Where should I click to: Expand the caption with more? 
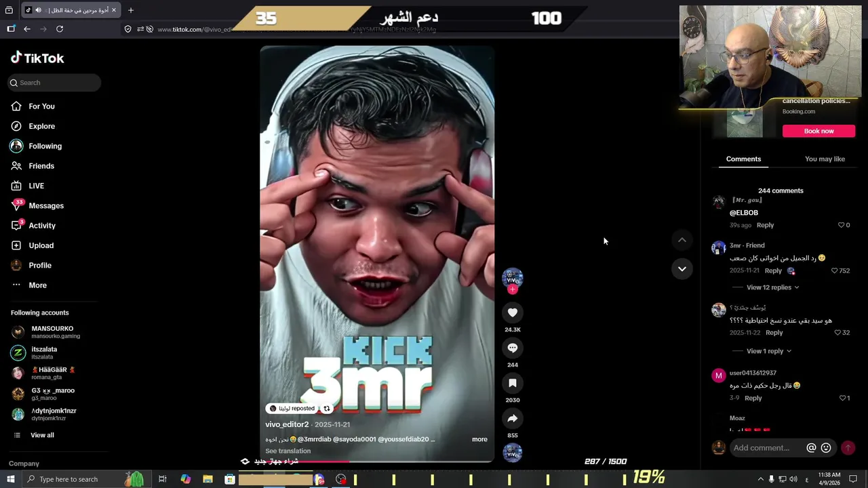[479, 439]
